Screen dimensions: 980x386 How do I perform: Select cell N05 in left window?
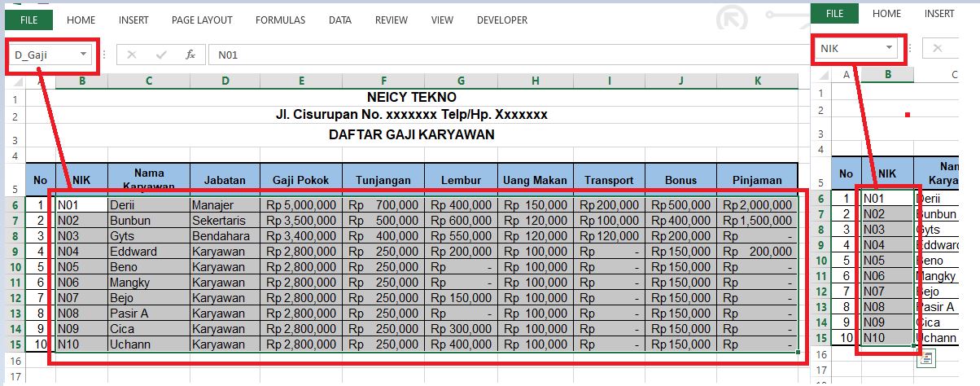pos(81,266)
